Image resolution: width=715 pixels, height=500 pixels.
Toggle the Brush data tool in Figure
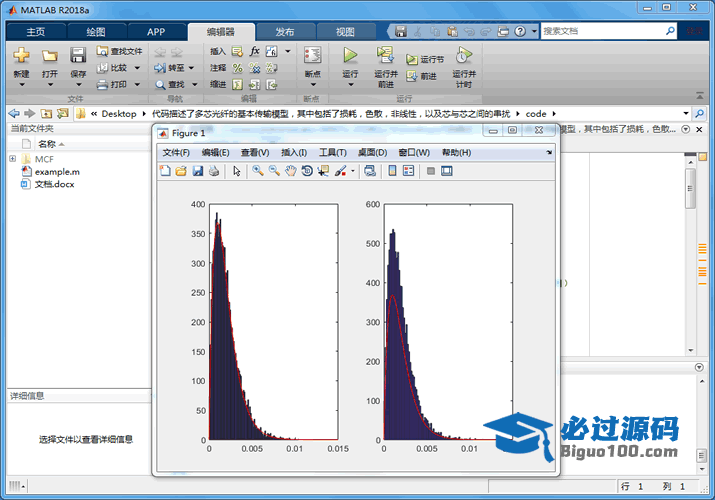pyautogui.click(x=341, y=171)
